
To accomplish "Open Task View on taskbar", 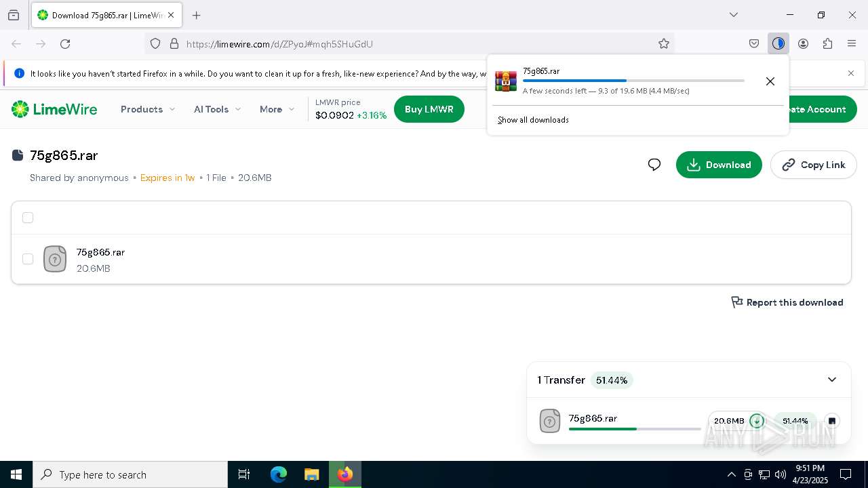I will click(244, 474).
